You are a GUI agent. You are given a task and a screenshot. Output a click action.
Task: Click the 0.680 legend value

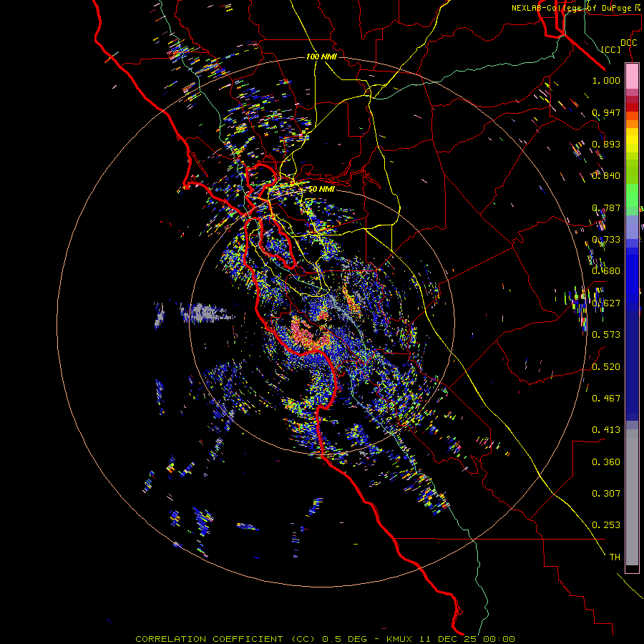[606, 271]
